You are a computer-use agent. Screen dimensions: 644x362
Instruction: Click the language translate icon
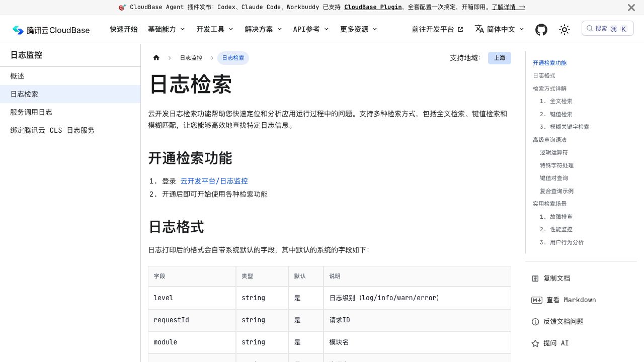479,29
